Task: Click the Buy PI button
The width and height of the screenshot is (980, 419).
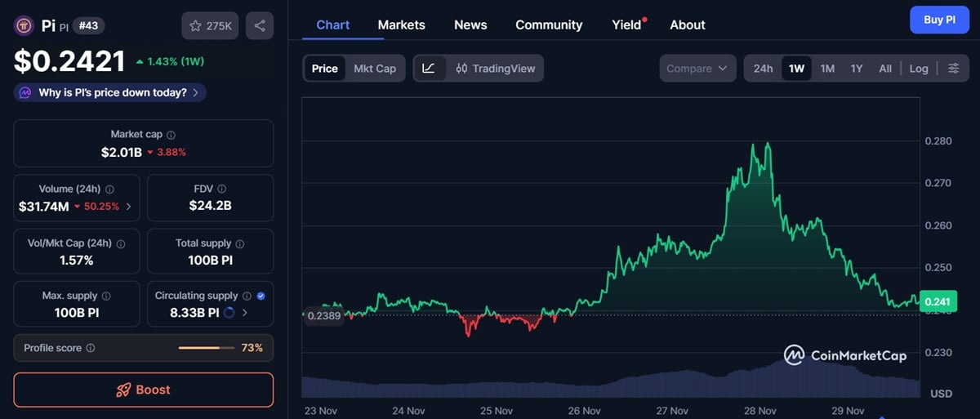Action: [939, 20]
